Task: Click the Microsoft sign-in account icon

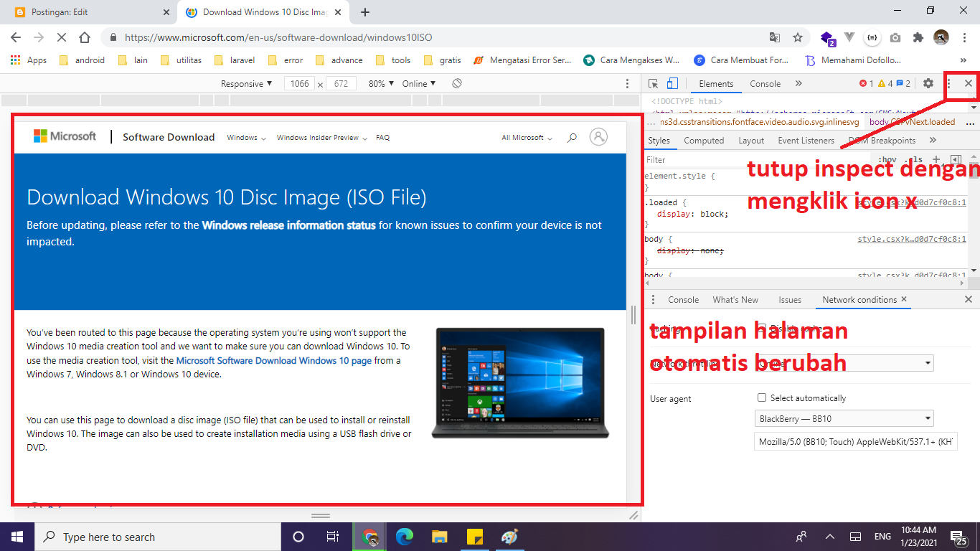Action: click(x=598, y=137)
